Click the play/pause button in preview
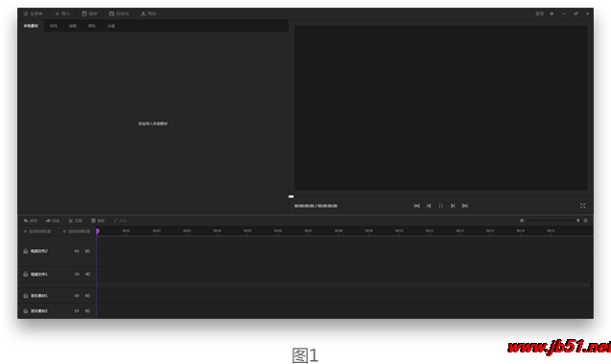Image resolution: width=611 pixels, height=364 pixels. (x=440, y=206)
